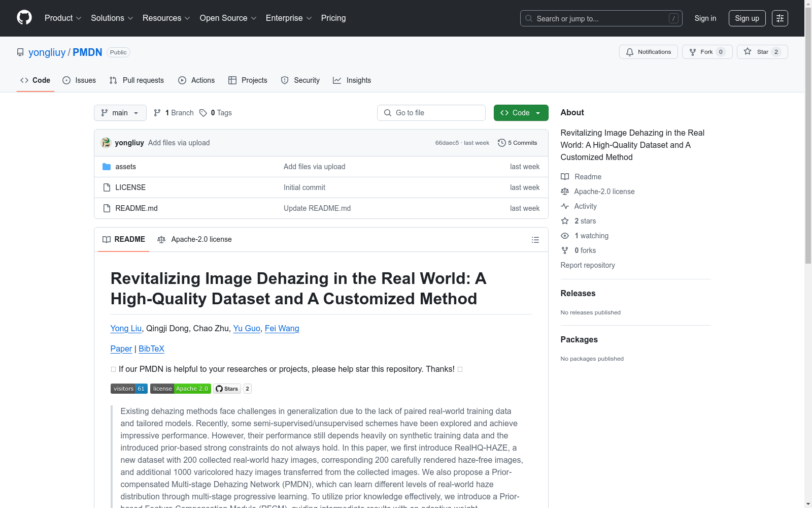The width and height of the screenshot is (812, 508).
Task: Click the LICENSE file icon
Action: pyautogui.click(x=107, y=187)
